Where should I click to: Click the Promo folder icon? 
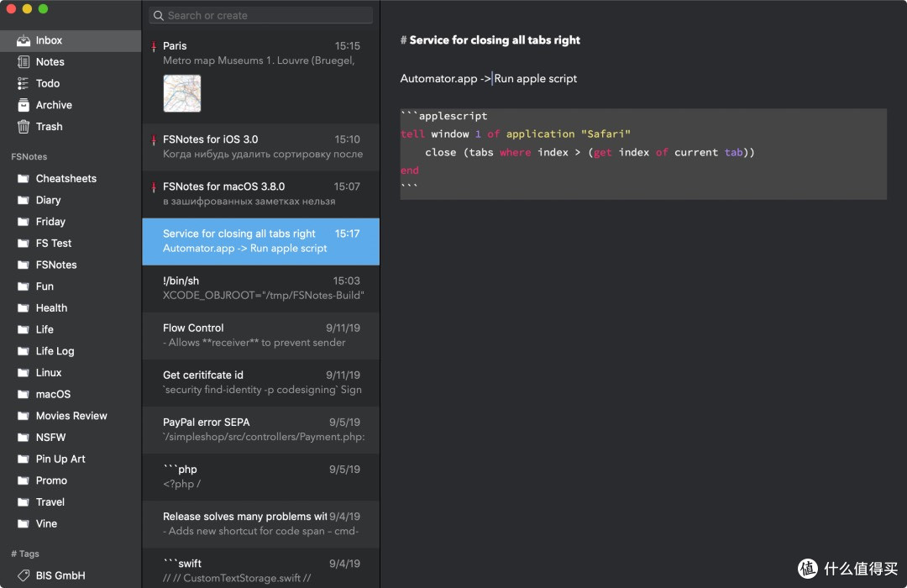24,480
